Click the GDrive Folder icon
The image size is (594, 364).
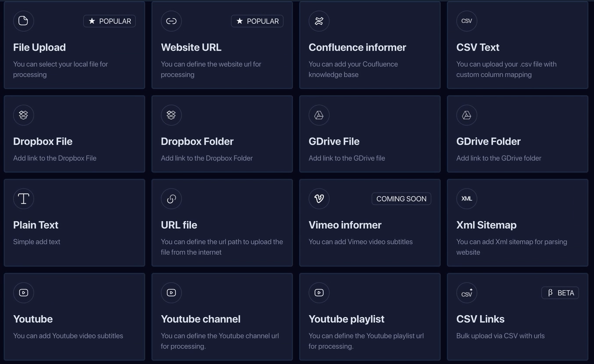click(467, 115)
